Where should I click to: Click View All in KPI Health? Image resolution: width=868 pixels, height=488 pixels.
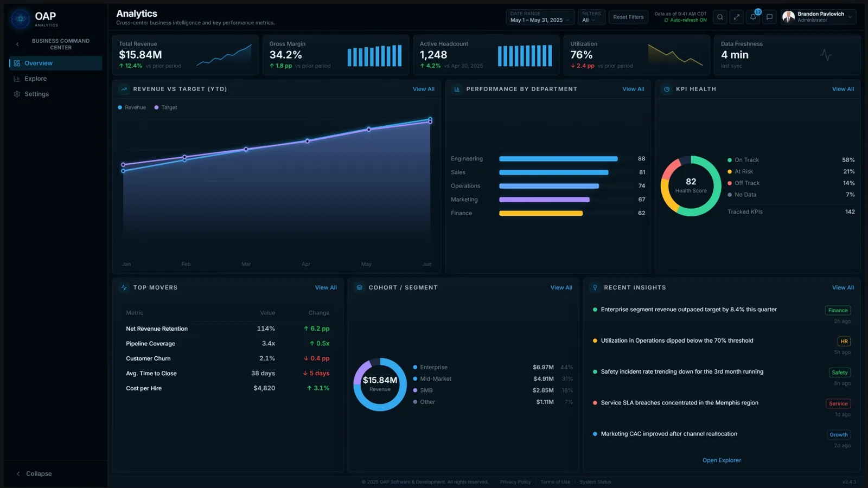pos(843,89)
